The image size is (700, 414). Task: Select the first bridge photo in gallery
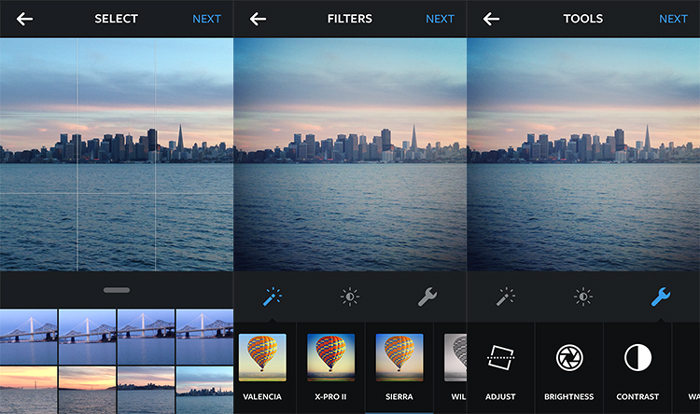[x=28, y=335]
